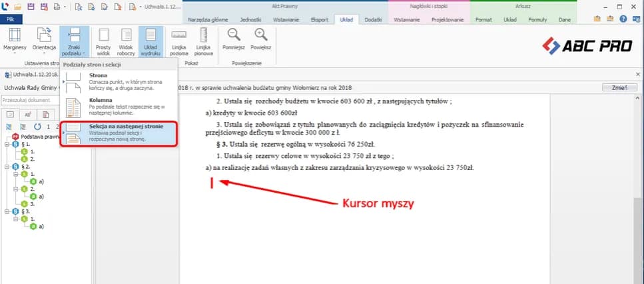
Task: Collapse the § 2. tree node
Action: pos(7,167)
